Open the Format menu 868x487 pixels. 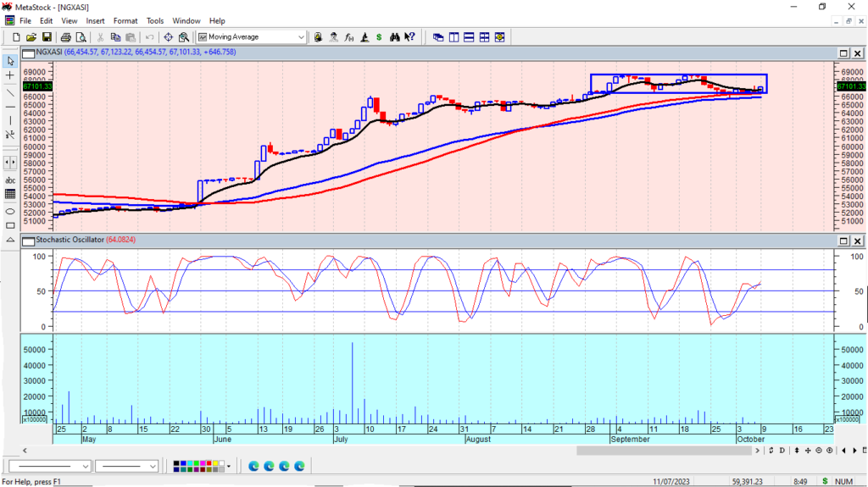coord(125,20)
